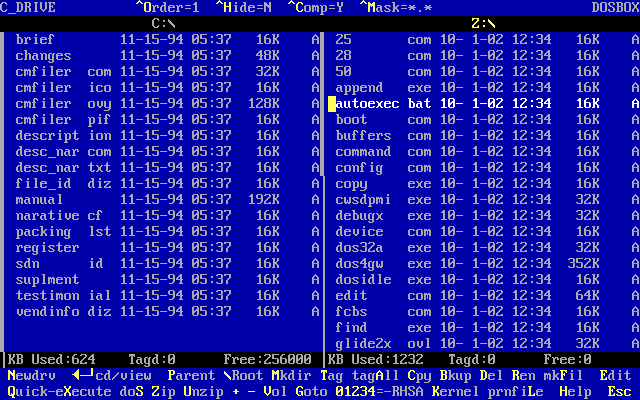The width and height of the screenshot is (640, 400).
Task: Click the Mkdir command
Action: click(291, 375)
